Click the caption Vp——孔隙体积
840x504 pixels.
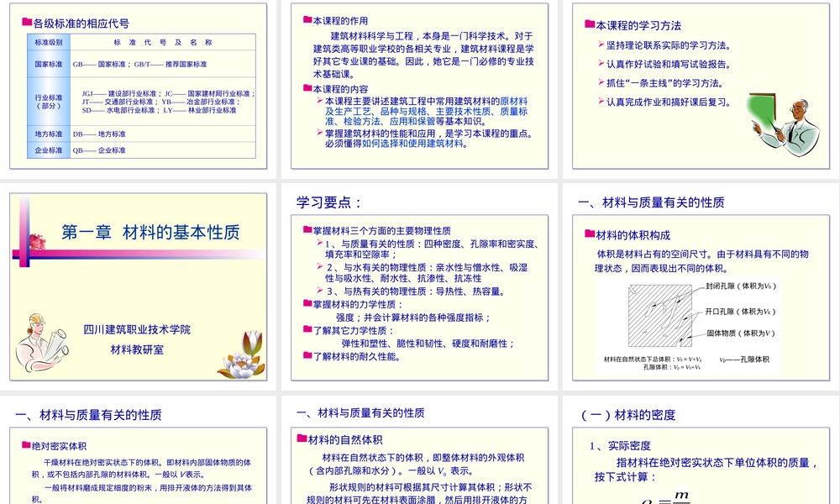744,360
